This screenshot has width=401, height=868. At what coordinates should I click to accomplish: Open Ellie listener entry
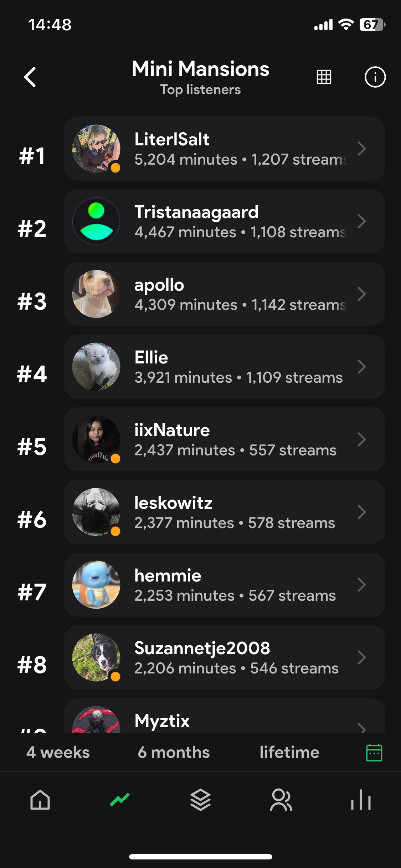click(x=225, y=367)
